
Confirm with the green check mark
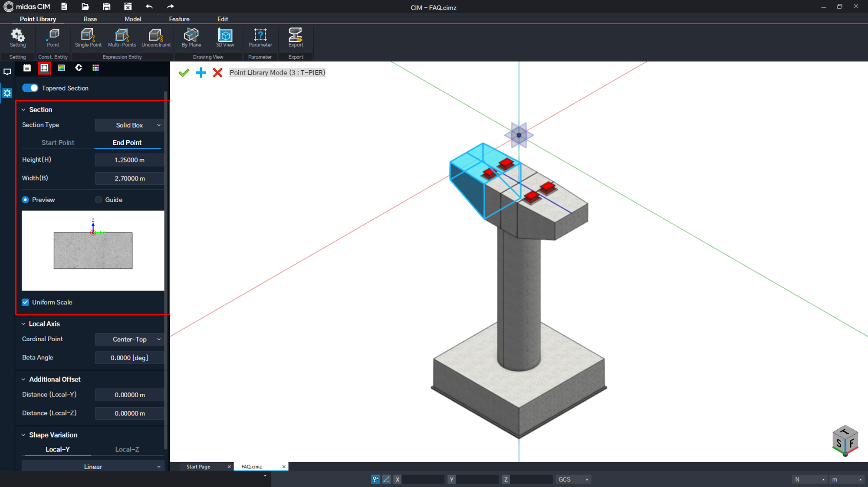click(x=184, y=72)
